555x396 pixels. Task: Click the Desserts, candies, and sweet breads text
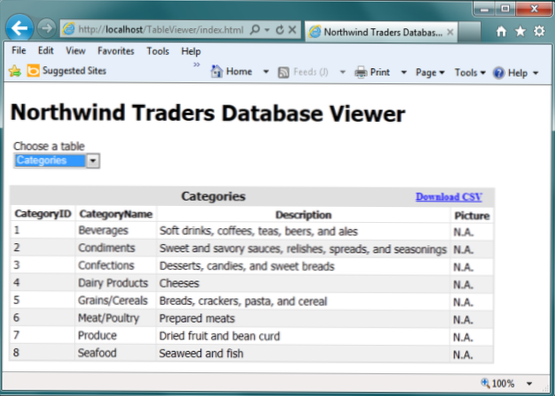pyautogui.click(x=247, y=266)
